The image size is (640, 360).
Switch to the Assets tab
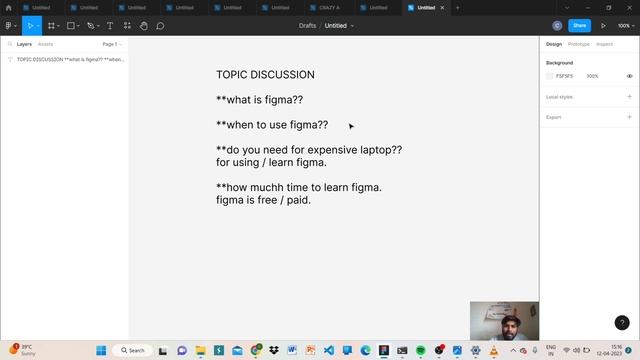(x=45, y=44)
